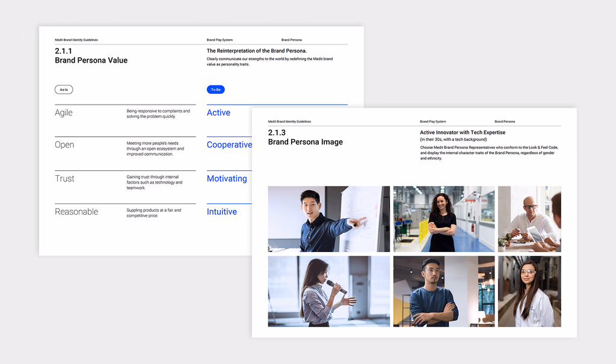Click Brand Play System label on front page

[433, 122]
